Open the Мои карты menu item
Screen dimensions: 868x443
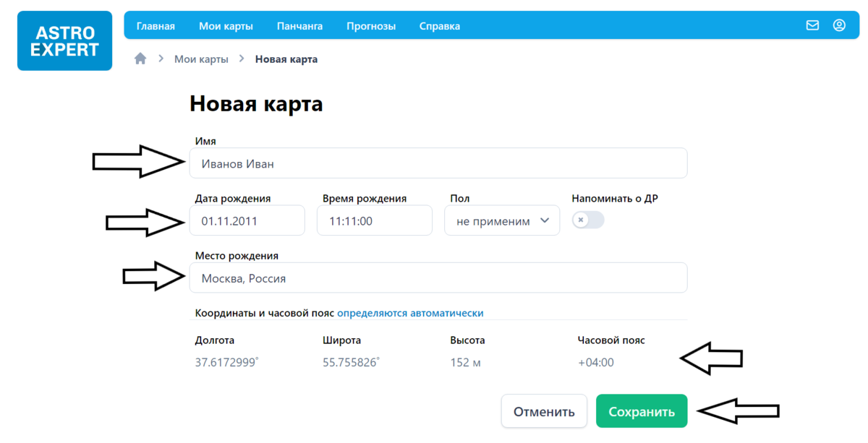click(x=226, y=26)
